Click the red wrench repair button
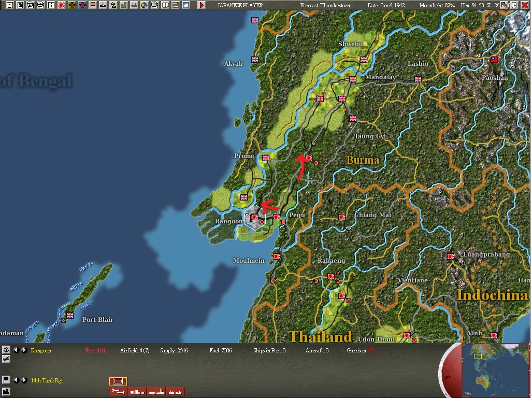The image size is (532, 399). [118, 392]
